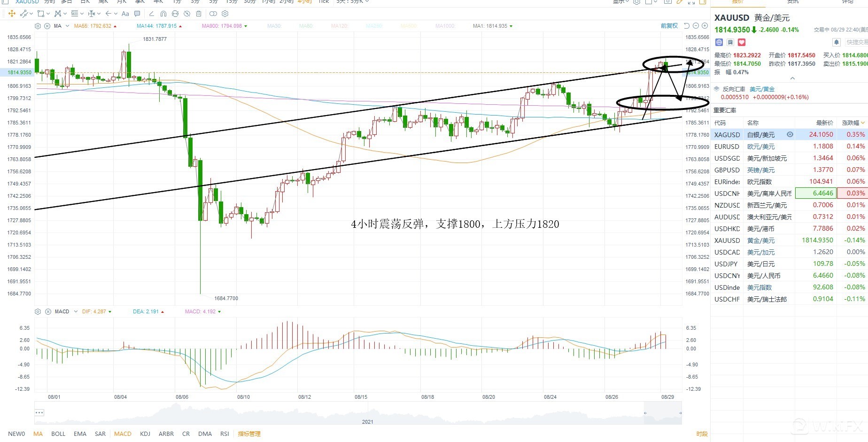Reset chart with undo arrow
Screen dimensions: 868x442
tap(687, 26)
